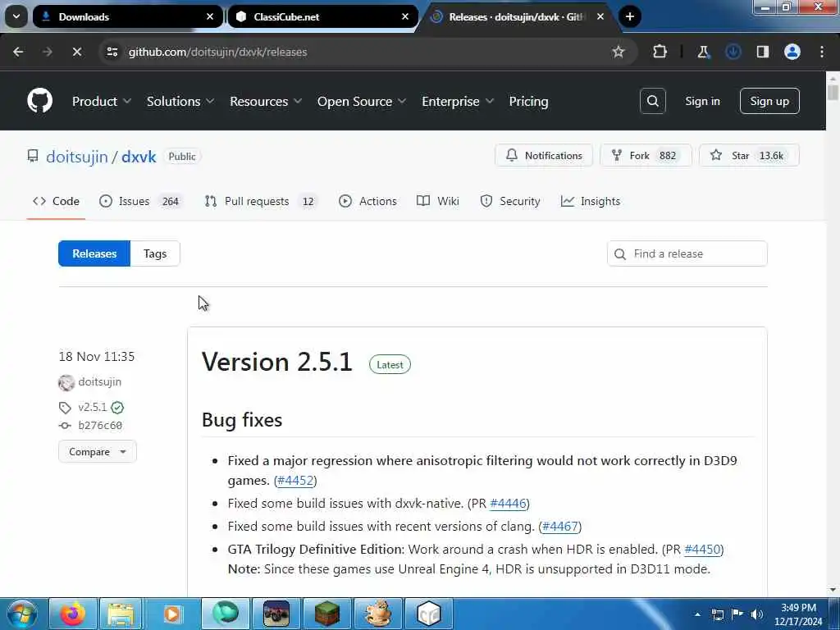Expand the Product menu
This screenshot has width=840, height=630.
click(x=101, y=101)
